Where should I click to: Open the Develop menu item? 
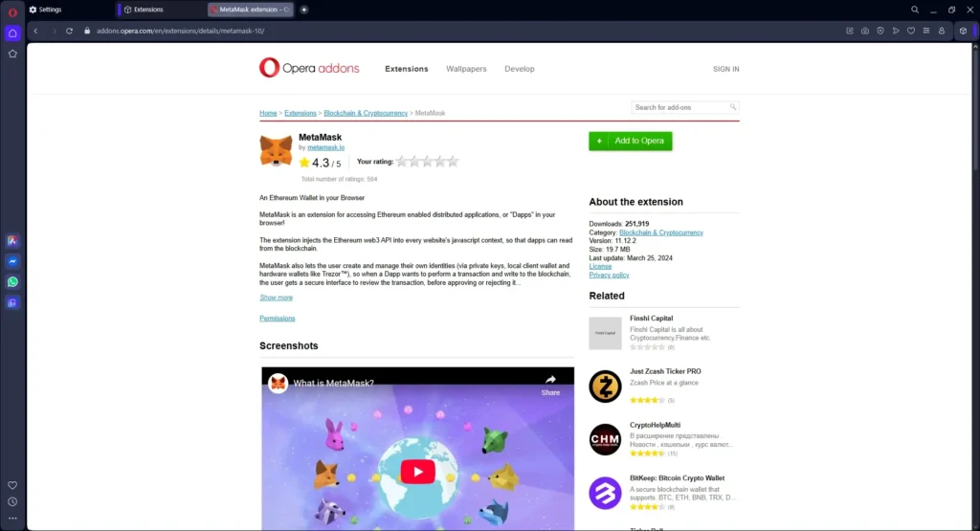520,69
